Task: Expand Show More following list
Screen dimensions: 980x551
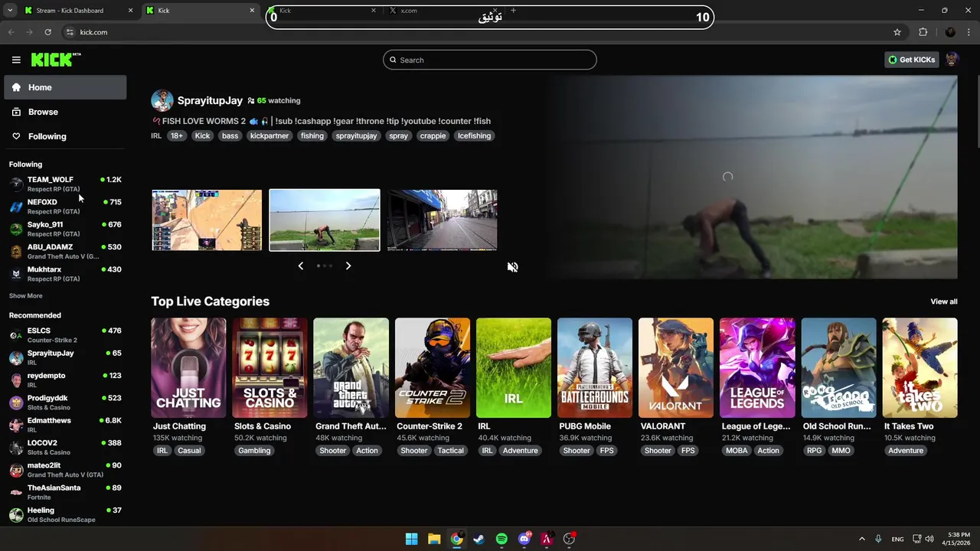Action: (26, 295)
